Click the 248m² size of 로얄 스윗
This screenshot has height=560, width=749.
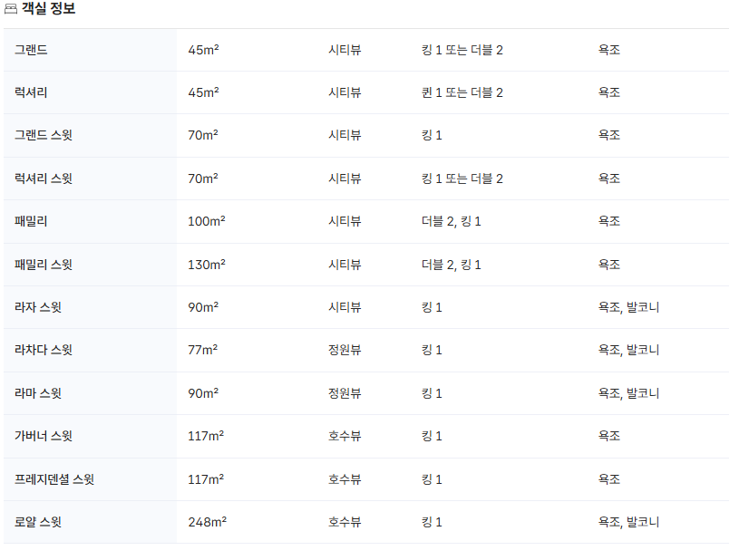(207, 522)
